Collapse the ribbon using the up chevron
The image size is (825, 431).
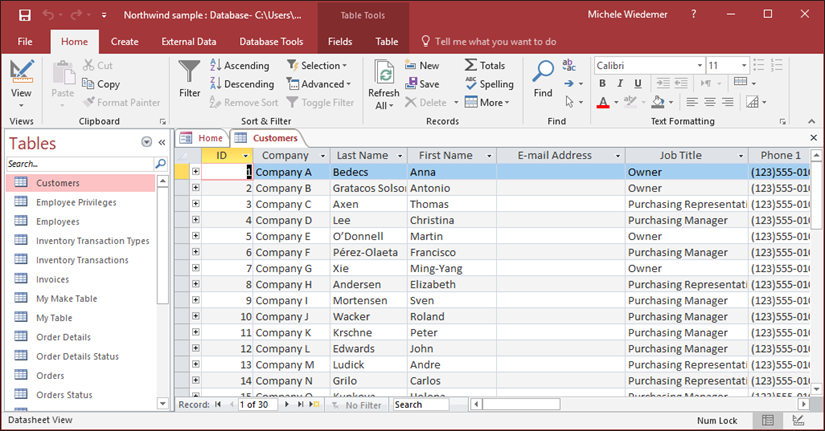[x=812, y=122]
